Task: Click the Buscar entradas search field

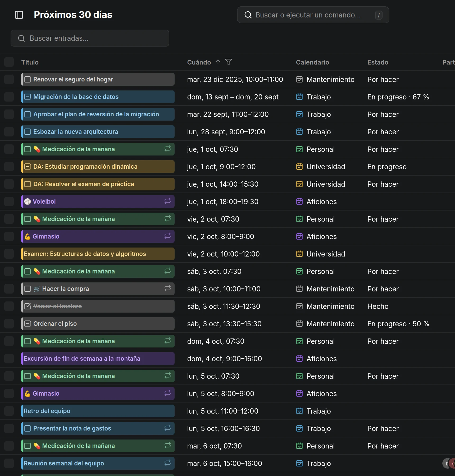Action: pyautogui.click(x=90, y=38)
